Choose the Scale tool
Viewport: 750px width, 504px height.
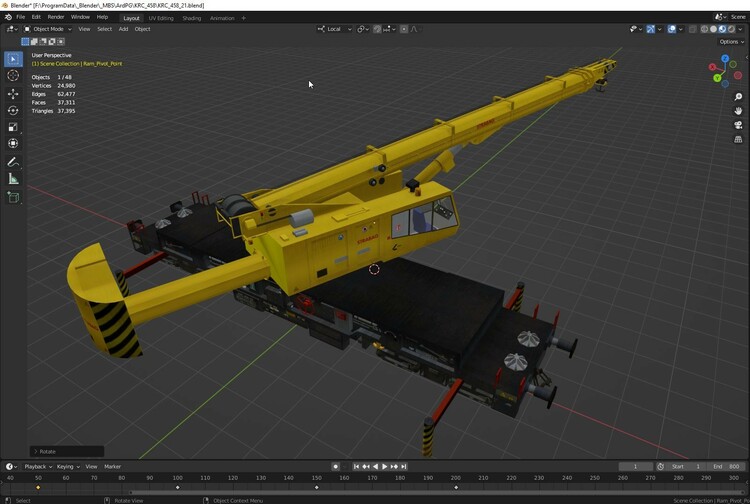(13, 127)
